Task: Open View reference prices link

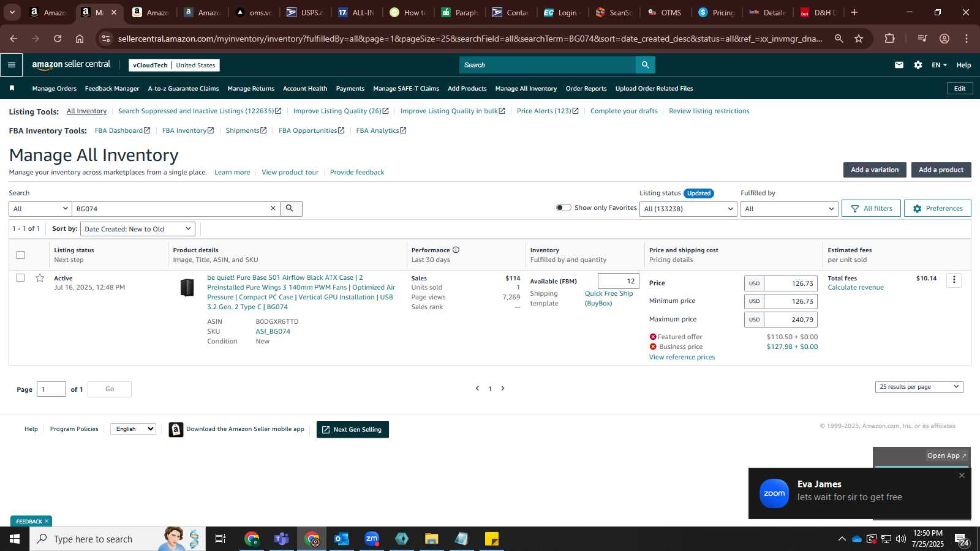Action: [x=682, y=357]
